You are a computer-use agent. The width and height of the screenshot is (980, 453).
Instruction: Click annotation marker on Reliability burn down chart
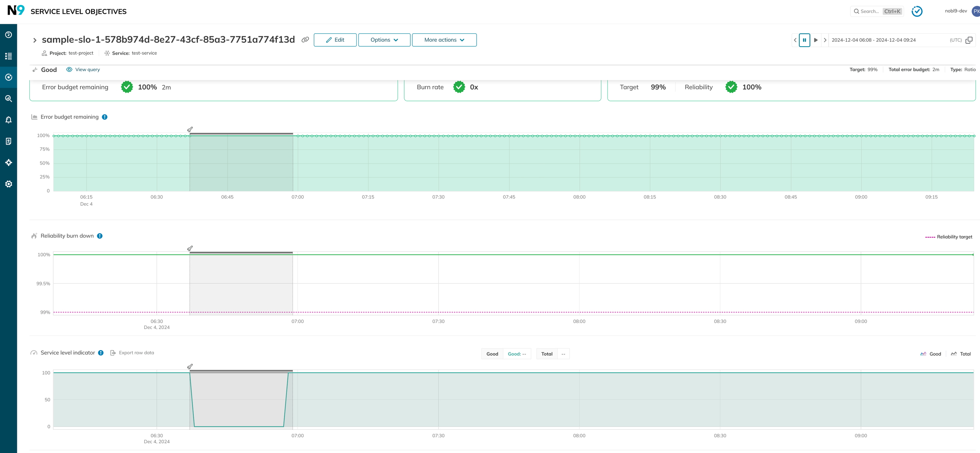(x=190, y=248)
